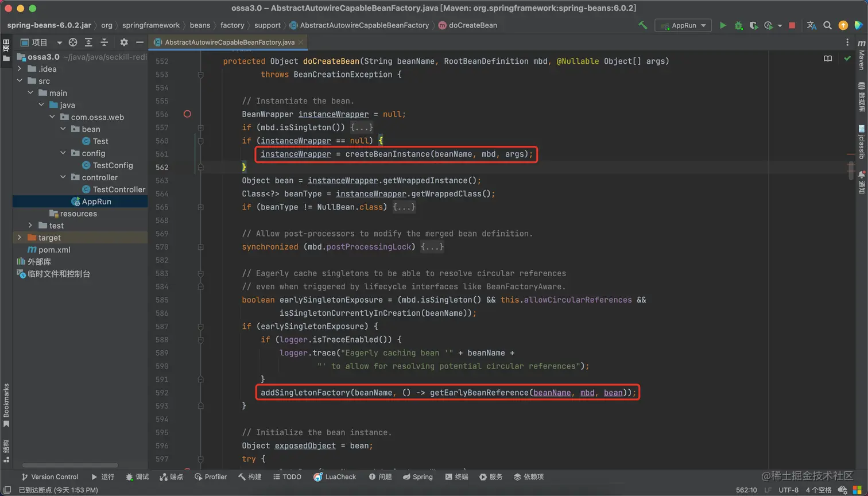The width and height of the screenshot is (868, 496).
Task: Click the Expand All icon in project panel
Action: (88, 42)
